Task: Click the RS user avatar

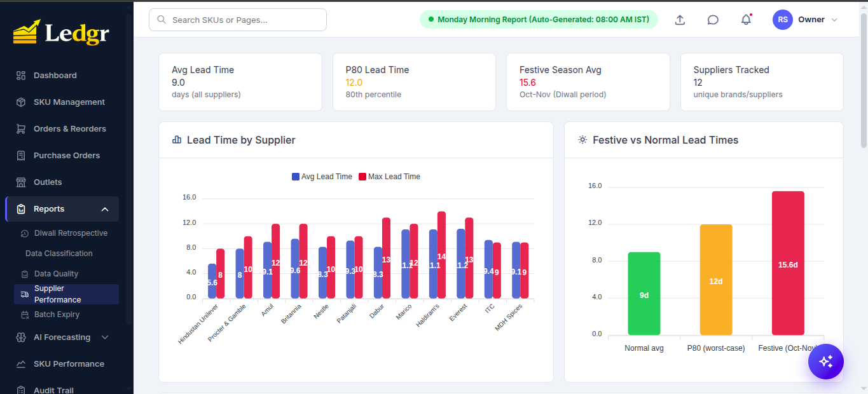Action: tap(783, 20)
